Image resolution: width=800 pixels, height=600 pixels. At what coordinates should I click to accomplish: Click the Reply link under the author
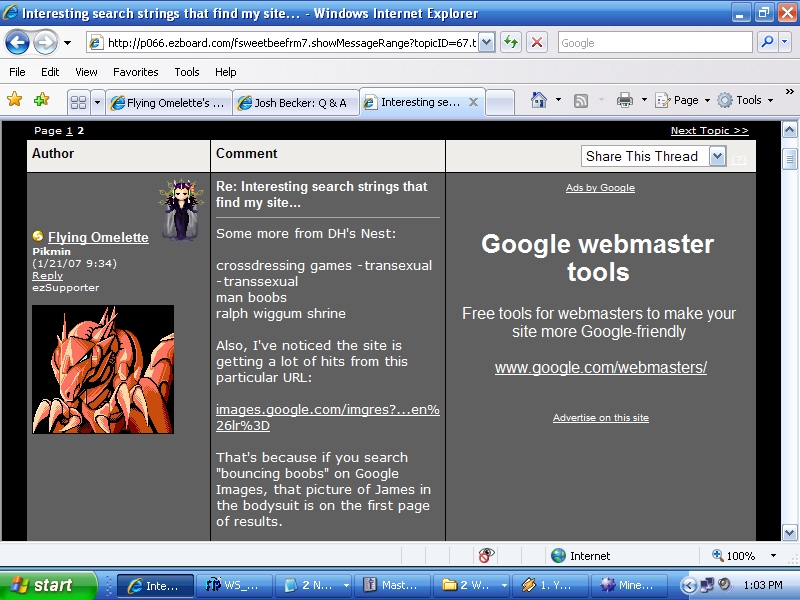(47, 276)
